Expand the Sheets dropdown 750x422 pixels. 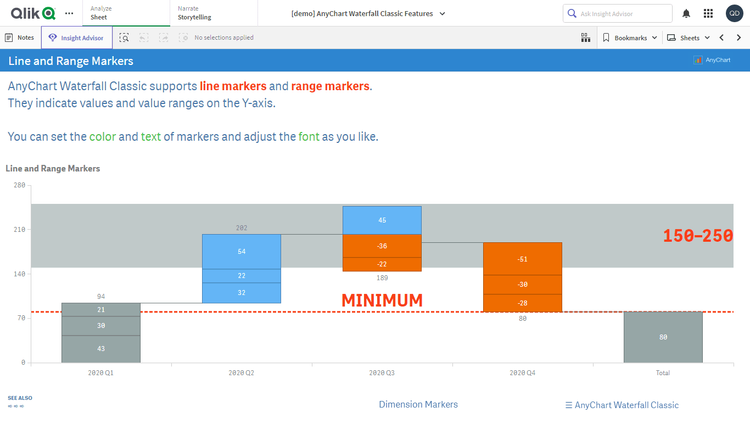(689, 37)
